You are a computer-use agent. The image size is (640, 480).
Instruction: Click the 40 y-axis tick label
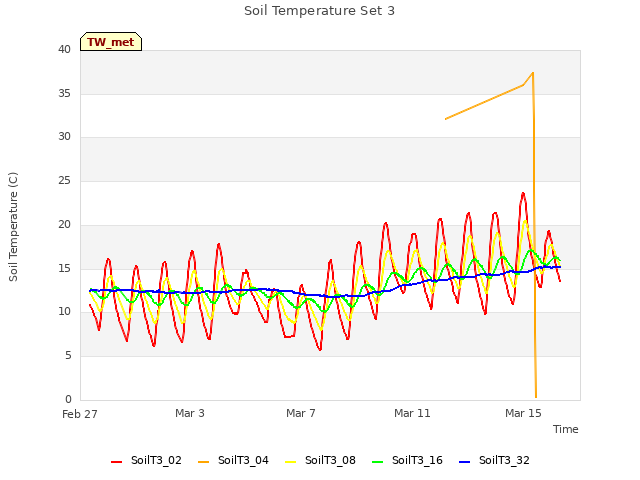point(64,49)
